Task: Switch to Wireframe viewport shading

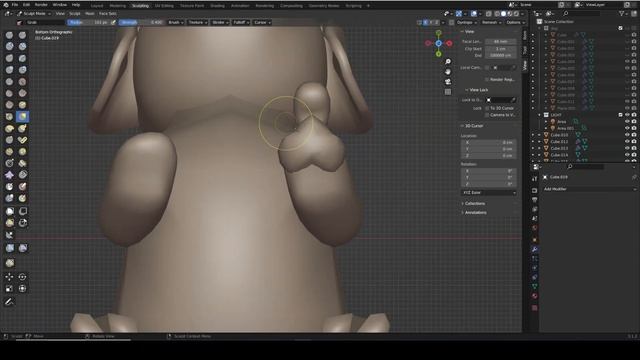Action: tap(497, 13)
